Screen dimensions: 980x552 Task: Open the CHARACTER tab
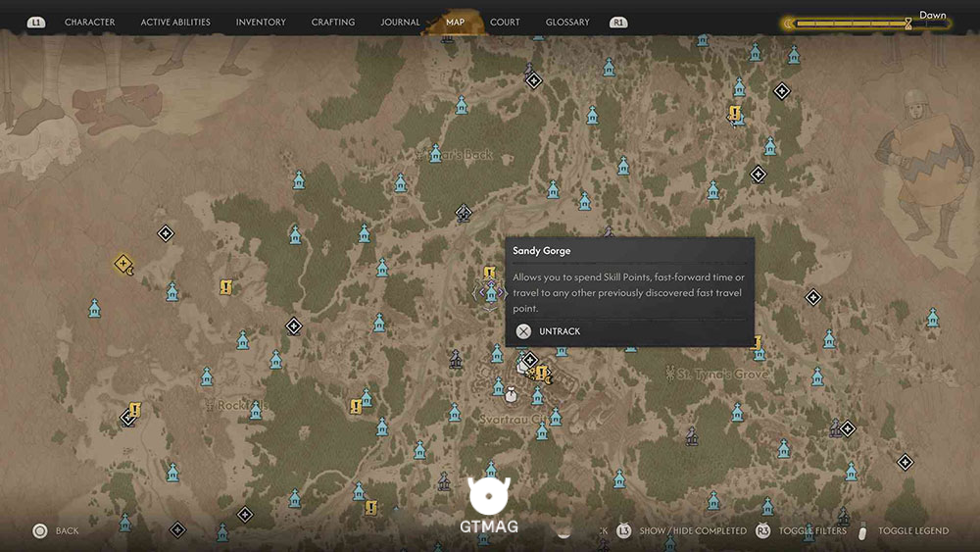[89, 22]
